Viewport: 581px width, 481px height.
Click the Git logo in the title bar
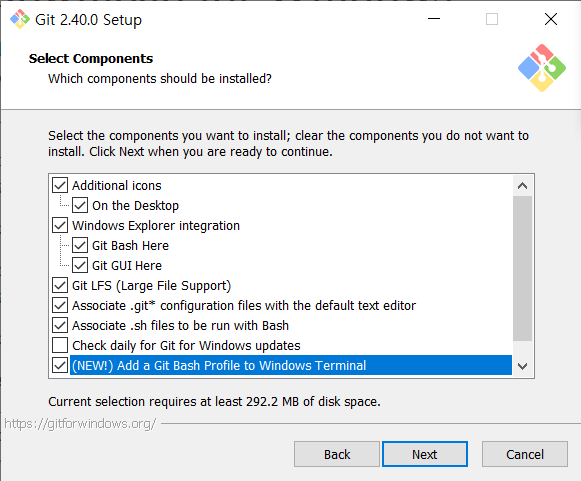20,19
